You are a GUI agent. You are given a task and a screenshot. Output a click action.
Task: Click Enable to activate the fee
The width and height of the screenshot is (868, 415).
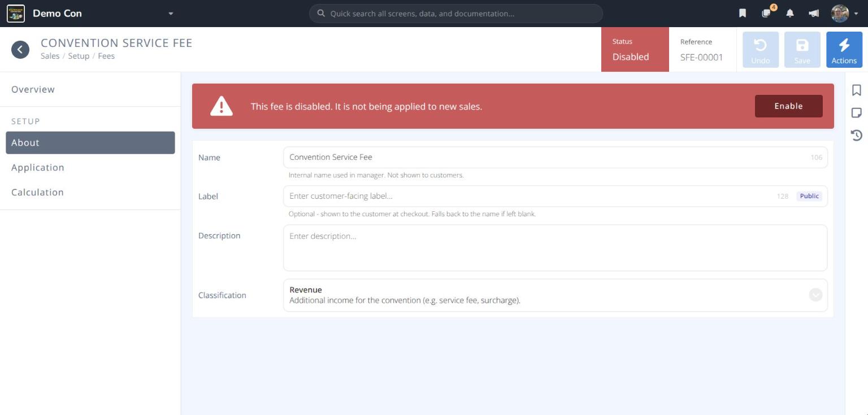[x=788, y=106]
